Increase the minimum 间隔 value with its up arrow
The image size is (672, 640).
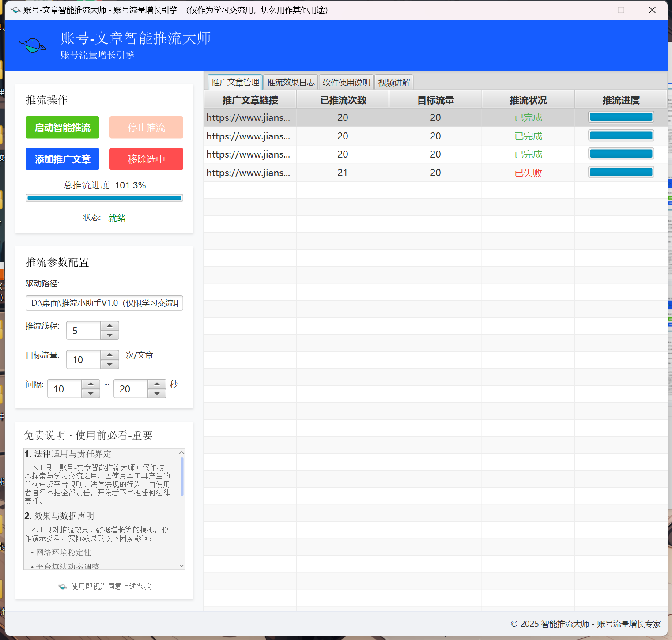point(91,384)
